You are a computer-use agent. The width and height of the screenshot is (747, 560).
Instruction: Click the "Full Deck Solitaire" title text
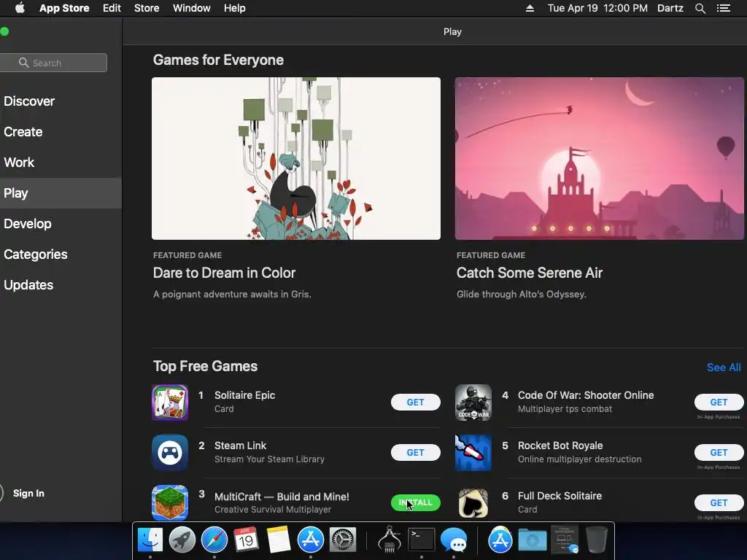point(560,496)
